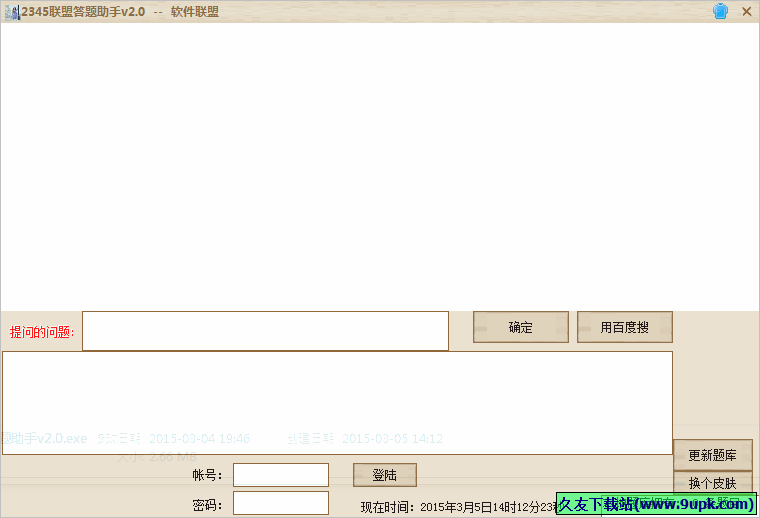Image resolution: width=760 pixels, height=518 pixels.
Task: Click the red 提问的问题 label
Action: (42, 332)
